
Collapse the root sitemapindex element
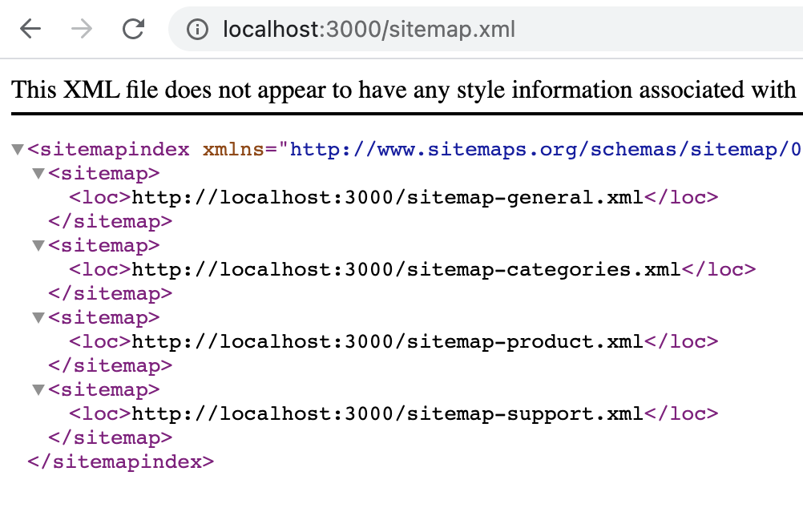tap(17, 148)
